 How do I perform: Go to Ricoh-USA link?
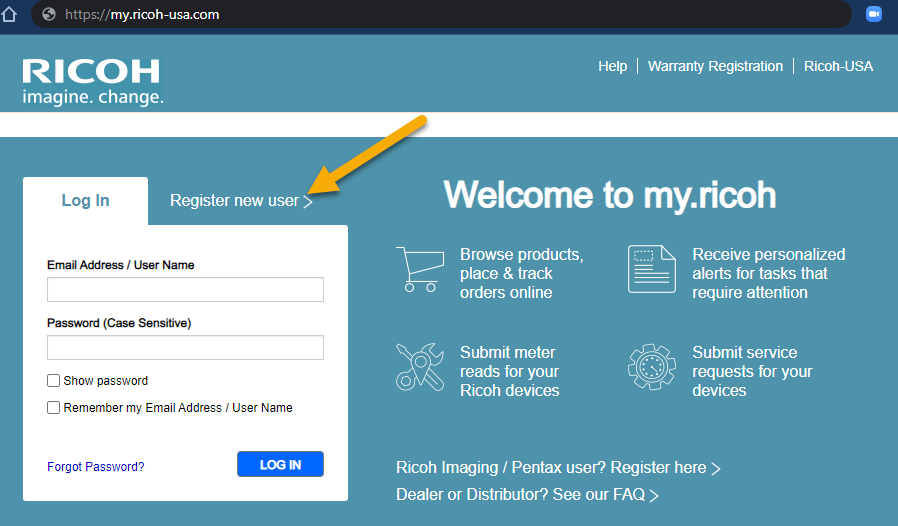tap(838, 66)
